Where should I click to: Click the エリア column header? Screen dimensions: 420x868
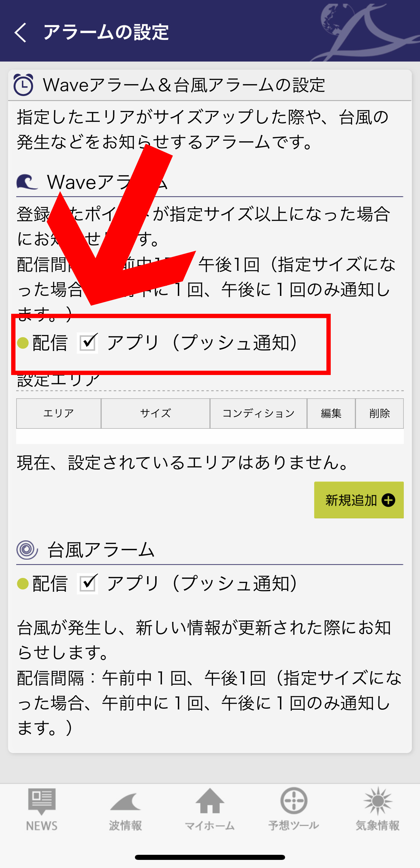59,413
